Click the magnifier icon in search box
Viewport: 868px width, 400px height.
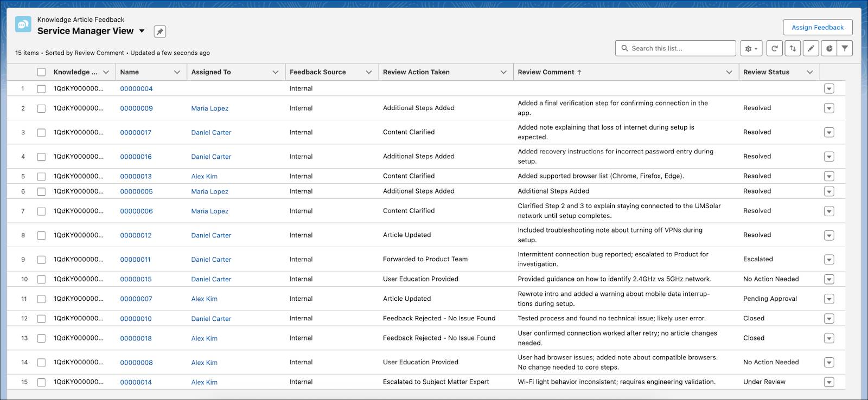(x=625, y=48)
